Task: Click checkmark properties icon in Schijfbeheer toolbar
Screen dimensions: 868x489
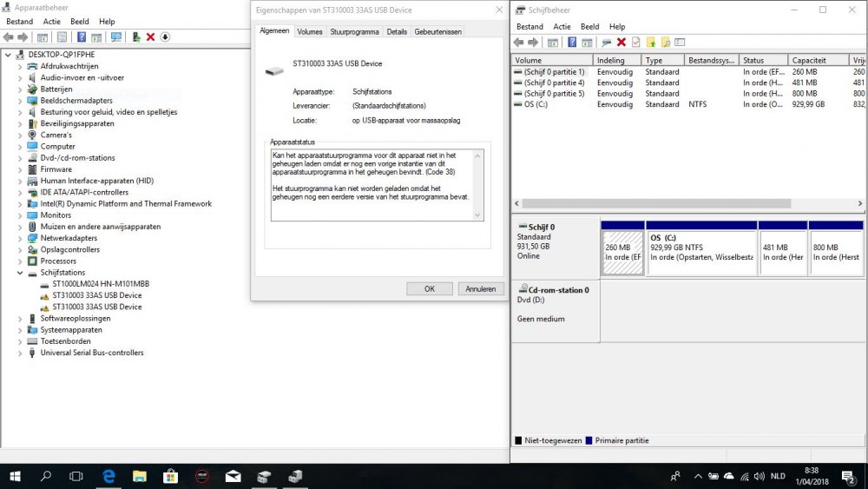Action: [x=635, y=42]
